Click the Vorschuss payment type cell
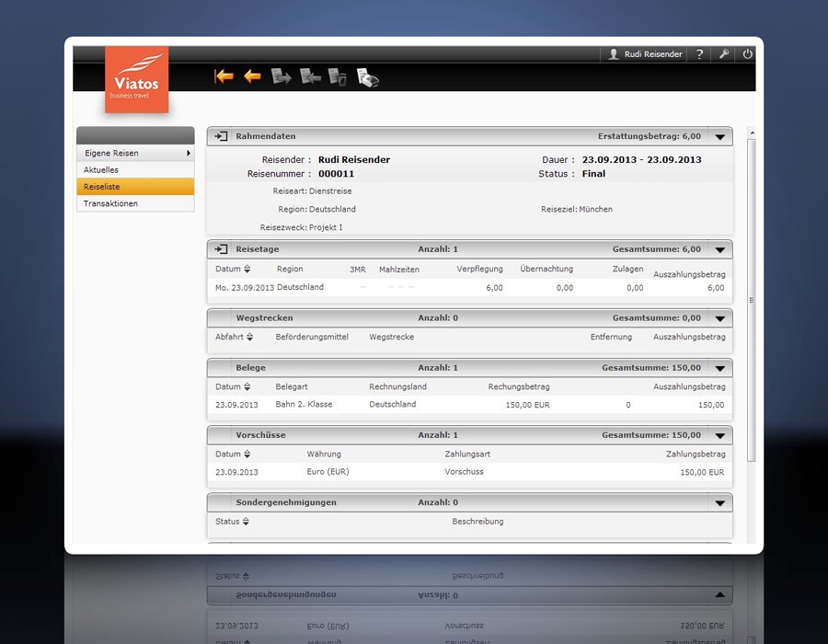The width and height of the screenshot is (828, 644). pos(464,472)
